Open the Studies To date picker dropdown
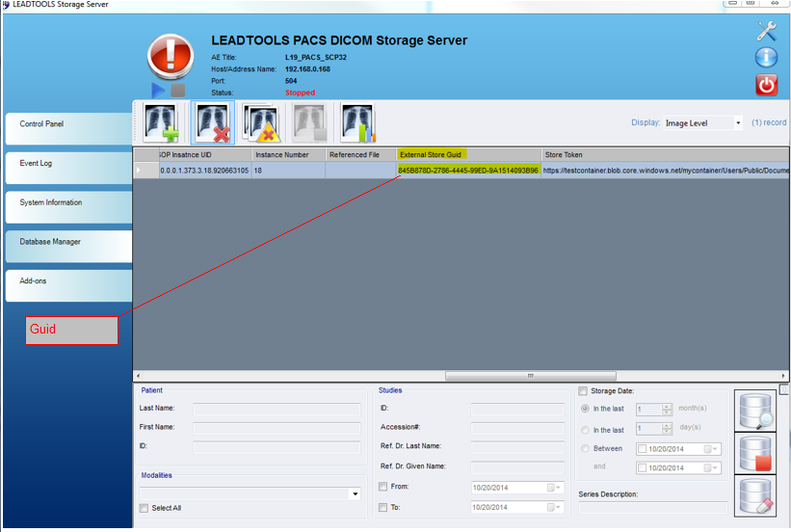The height and width of the screenshot is (532, 791). (554, 507)
